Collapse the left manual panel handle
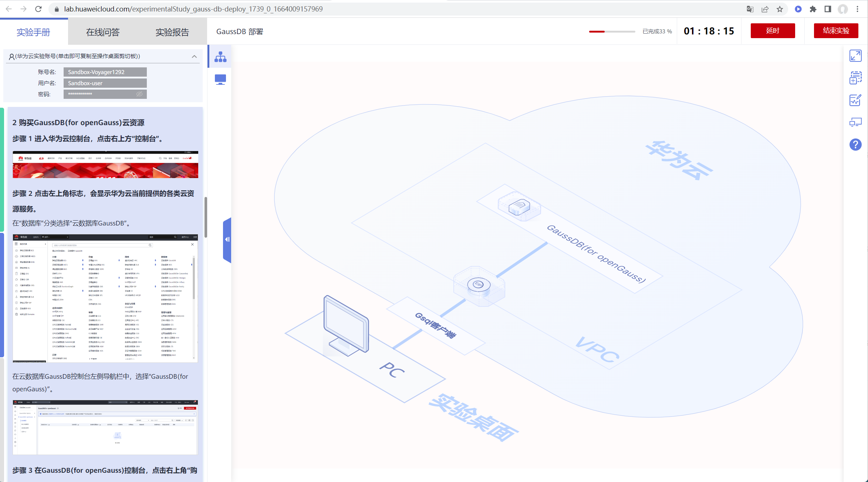 click(227, 240)
